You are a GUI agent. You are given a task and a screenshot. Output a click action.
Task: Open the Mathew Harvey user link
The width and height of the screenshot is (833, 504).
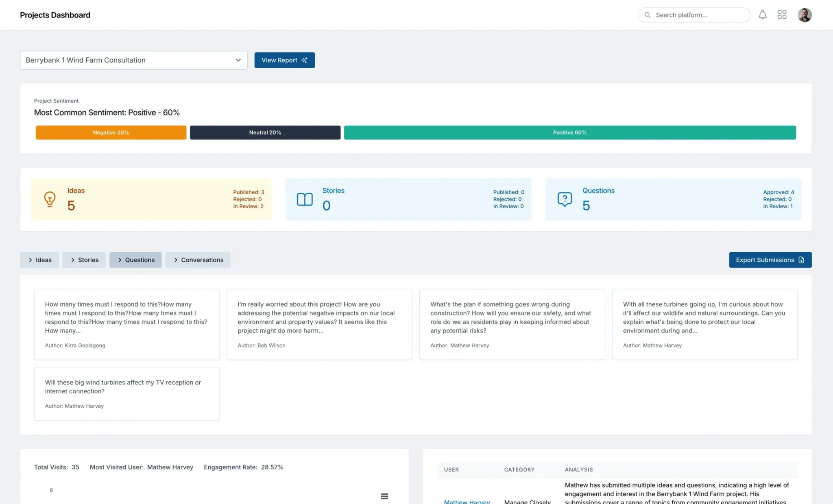pos(467,502)
